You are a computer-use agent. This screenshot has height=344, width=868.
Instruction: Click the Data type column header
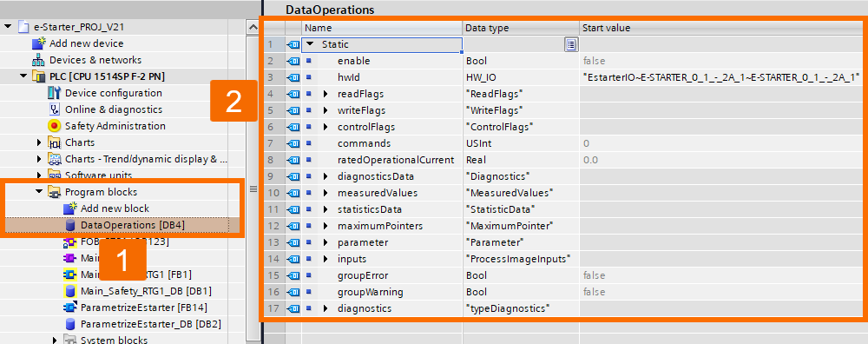point(521,28)
